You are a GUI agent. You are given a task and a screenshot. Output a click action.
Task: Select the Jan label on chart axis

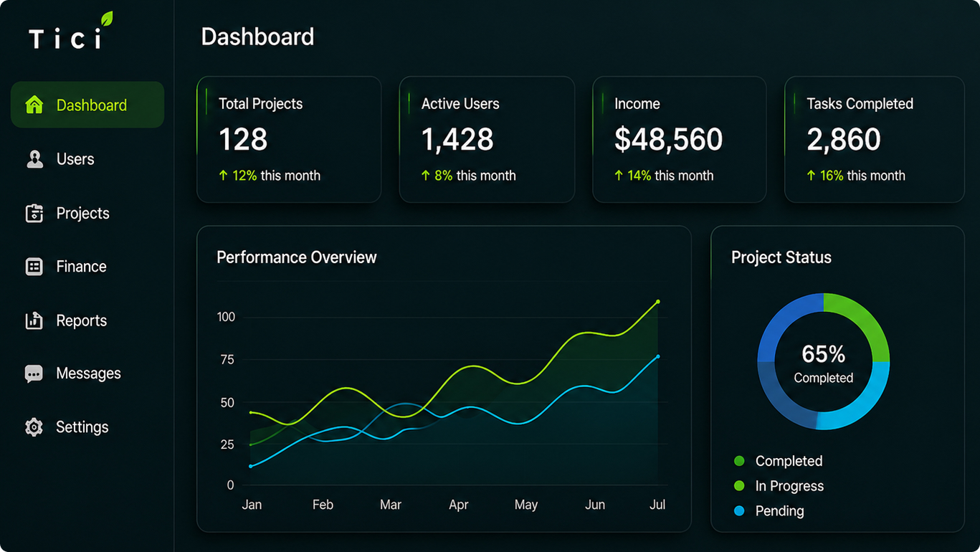tap(252, 505)
